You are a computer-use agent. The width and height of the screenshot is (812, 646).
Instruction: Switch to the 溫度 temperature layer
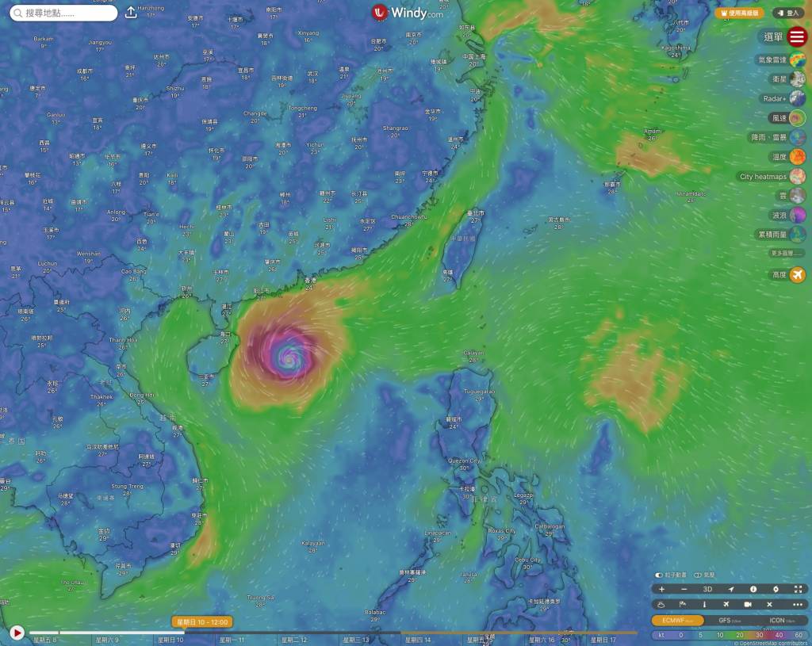tap(798, 157)
